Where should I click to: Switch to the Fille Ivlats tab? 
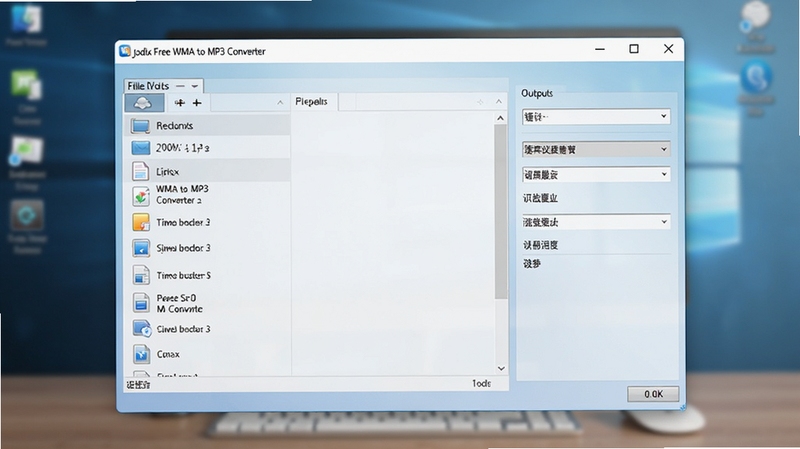(x=164, y=86)
